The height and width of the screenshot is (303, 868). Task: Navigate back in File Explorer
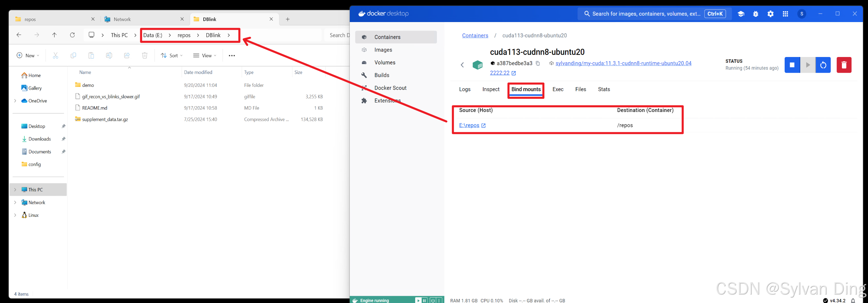tap(19, 35)
